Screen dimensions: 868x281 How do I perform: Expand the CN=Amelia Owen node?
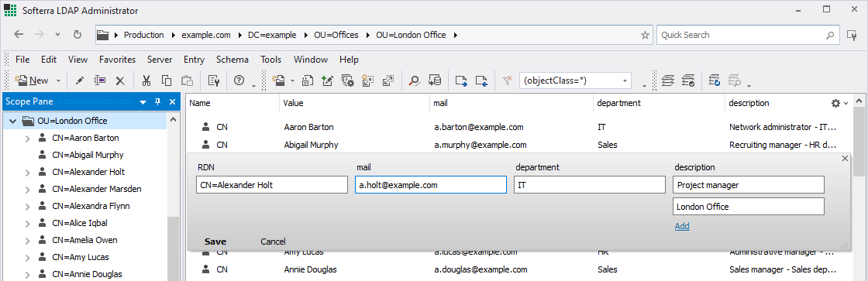tap(28, 241)
